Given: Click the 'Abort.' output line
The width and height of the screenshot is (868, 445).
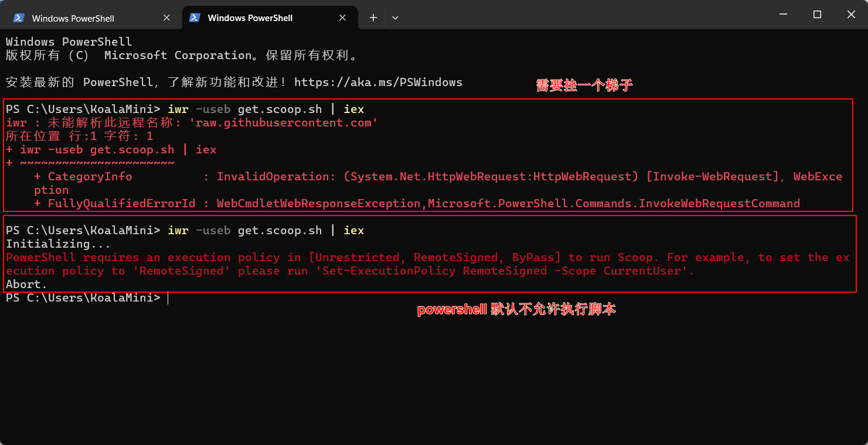Looking at the screenshot, I should click(x=26, y=285).
